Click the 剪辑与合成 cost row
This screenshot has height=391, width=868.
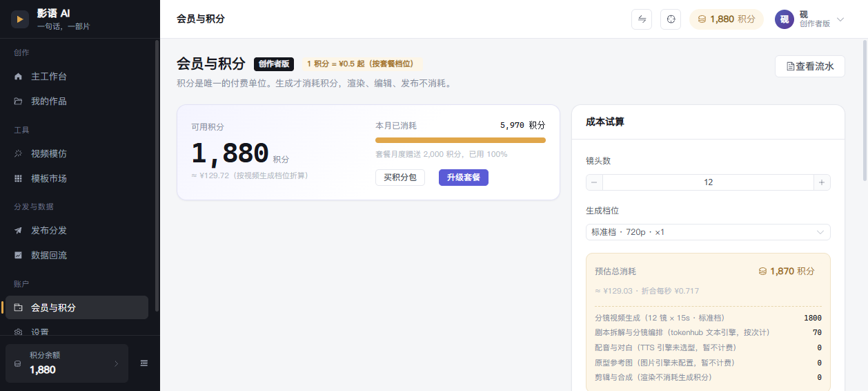[708, 377]
